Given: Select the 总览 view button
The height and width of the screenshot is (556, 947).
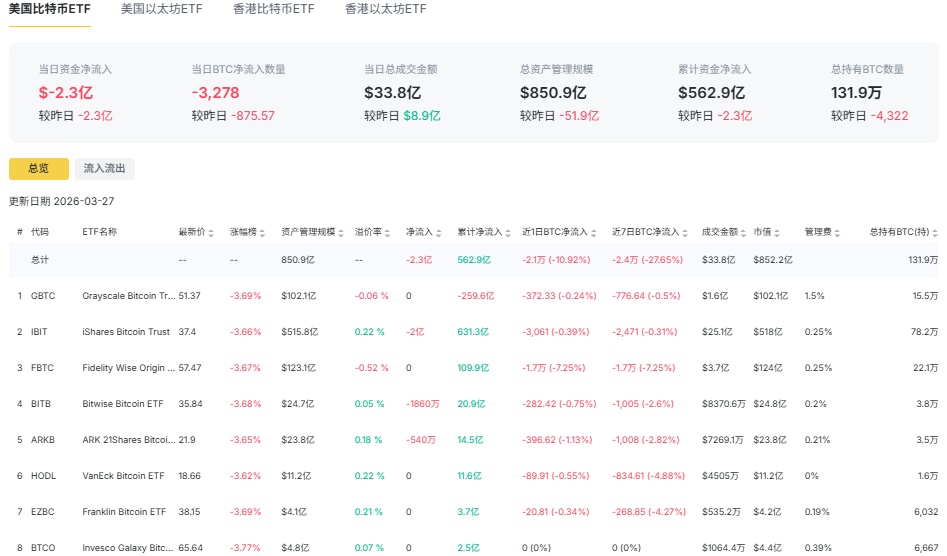Looking at the screenshot, I should click(39, 168).
